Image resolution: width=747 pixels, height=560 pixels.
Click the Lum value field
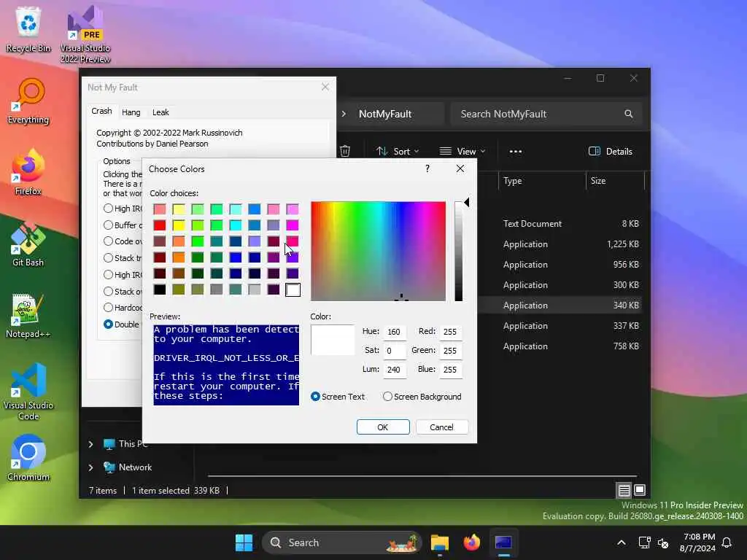point(395,370)
